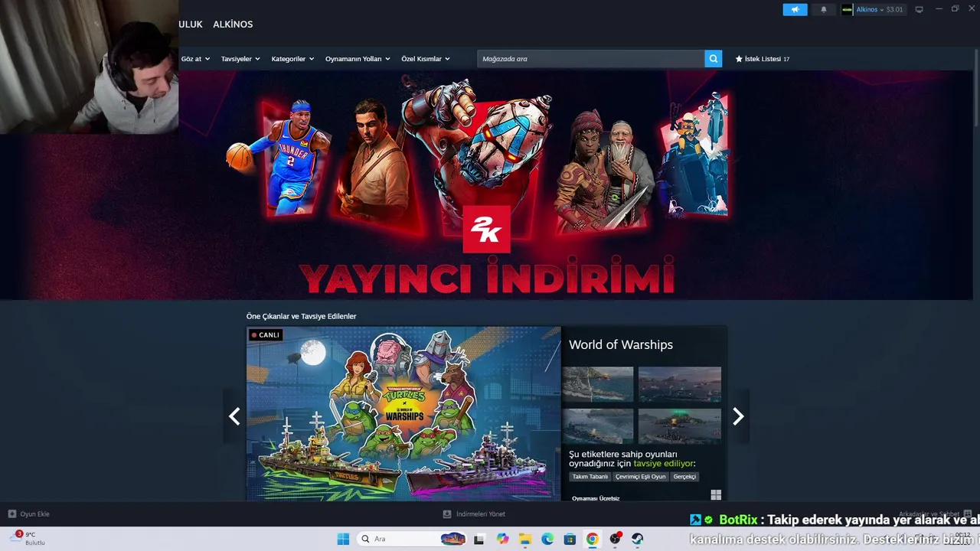Click Oyun Ekle button
The width and height of the screenshot is (980, 551).
28,514
